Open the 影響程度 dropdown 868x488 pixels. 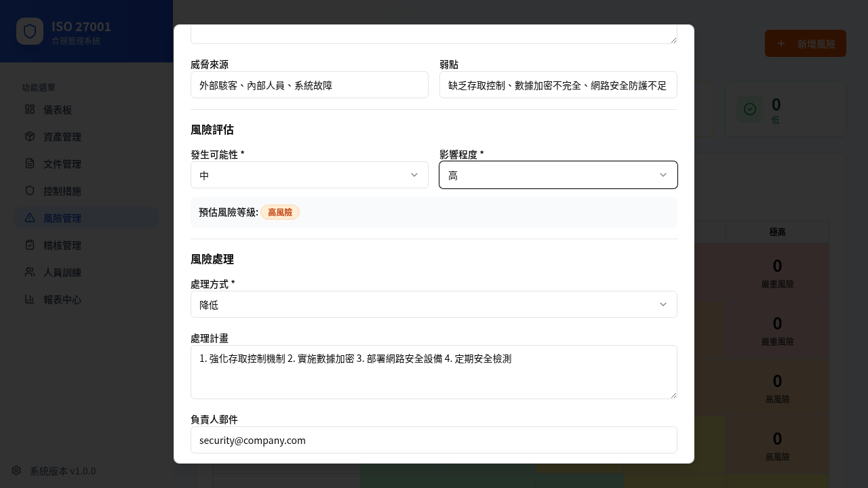[x=557, y=175]
